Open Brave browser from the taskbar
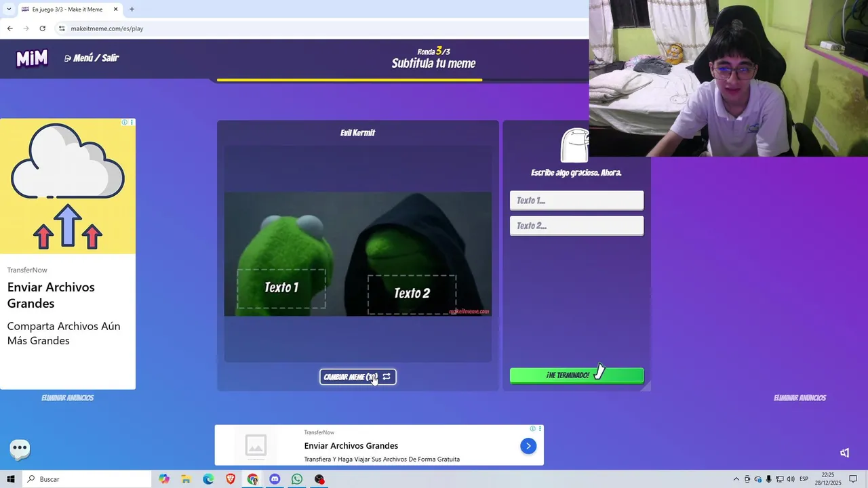The image size is (868, 488). tap(231, 479)
